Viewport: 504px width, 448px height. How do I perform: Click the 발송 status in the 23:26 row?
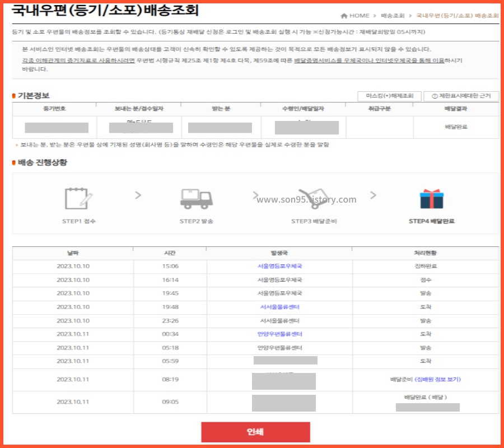tap(426, 321)
